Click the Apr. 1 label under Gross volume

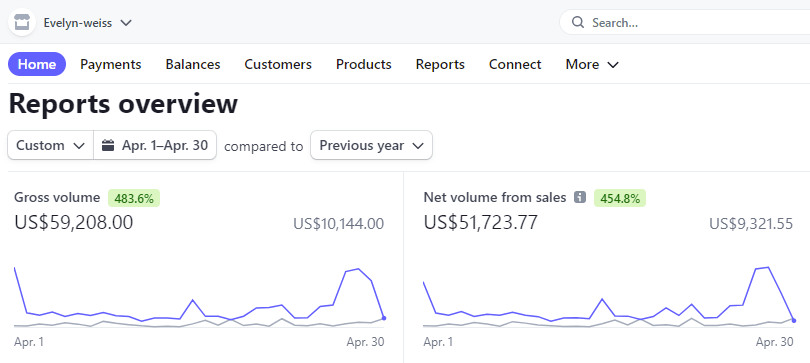tap(29, 342)
